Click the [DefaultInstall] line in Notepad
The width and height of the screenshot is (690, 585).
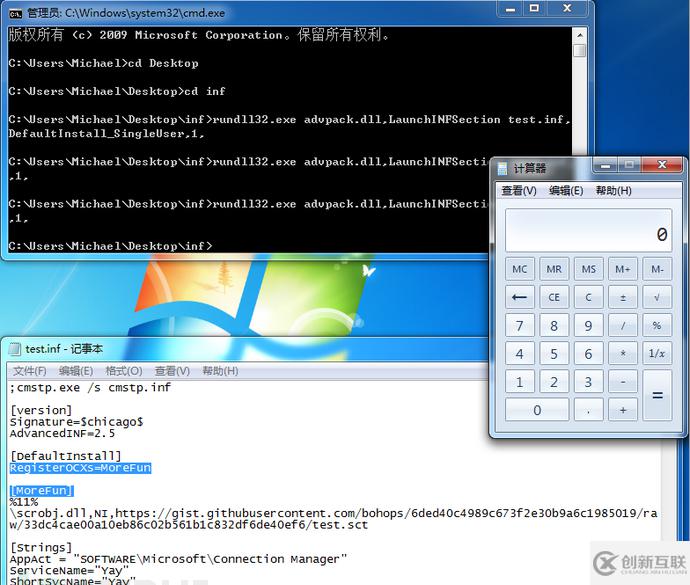(x=66, y=456)
